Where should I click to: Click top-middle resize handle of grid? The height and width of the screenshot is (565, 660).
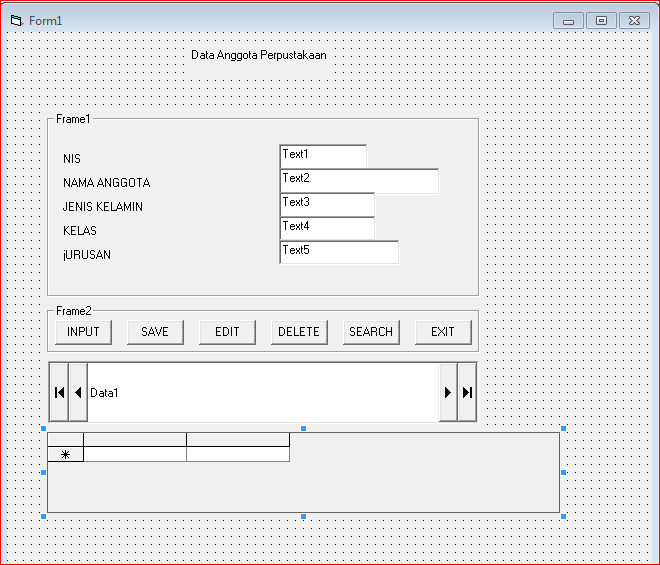[303, 428]
